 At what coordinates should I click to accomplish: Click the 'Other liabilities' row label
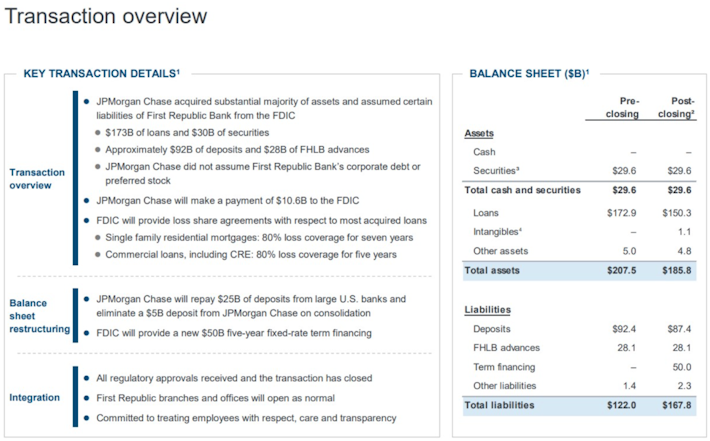504,386
